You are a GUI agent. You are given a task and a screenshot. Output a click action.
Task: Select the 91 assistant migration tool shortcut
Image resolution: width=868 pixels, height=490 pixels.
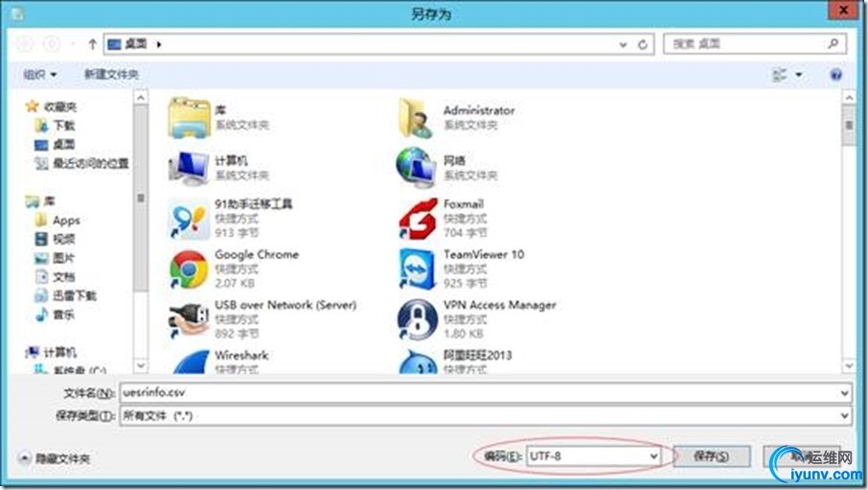coord(188,219)
